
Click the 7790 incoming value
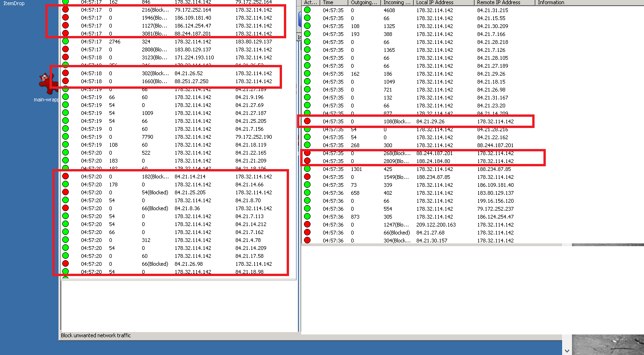coord(148,137)
